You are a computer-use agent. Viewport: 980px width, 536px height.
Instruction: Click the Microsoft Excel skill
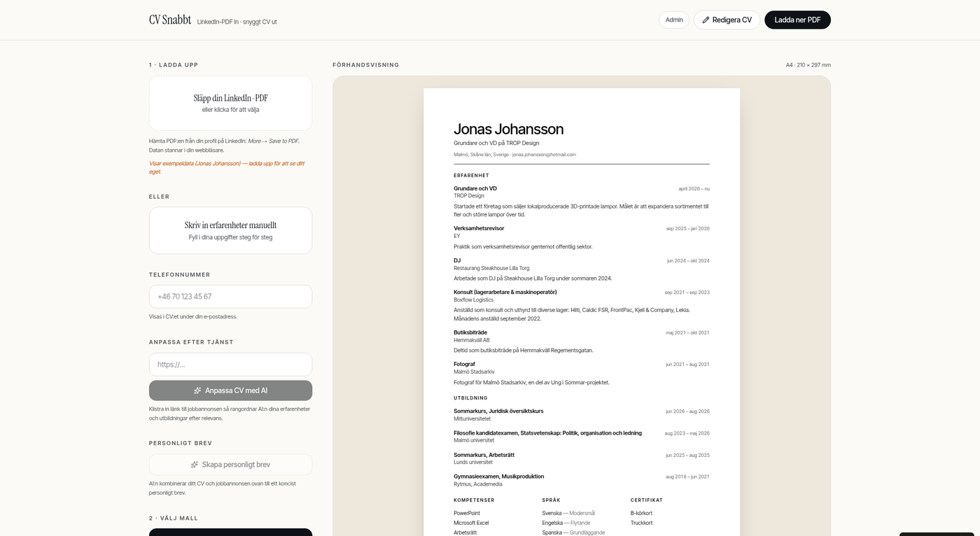pyautogui.click(x=471, y=523)
